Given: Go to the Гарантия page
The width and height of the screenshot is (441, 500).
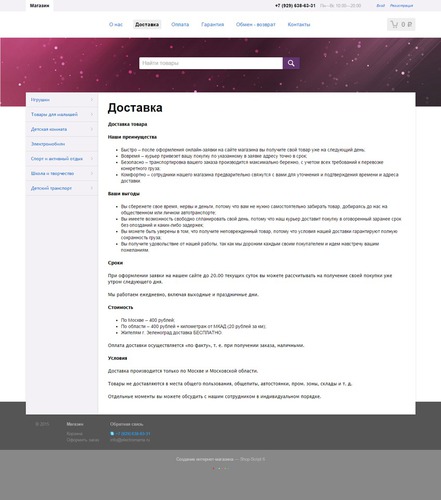Looking at the screenshot, I should tap(212, 24).
